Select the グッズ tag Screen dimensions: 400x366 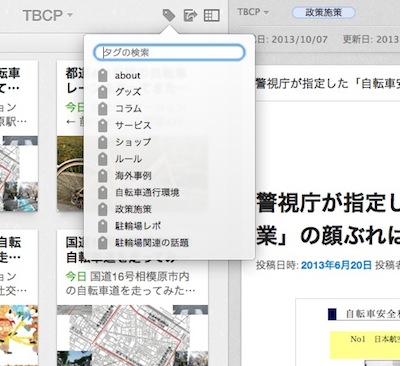click(128, 92)
